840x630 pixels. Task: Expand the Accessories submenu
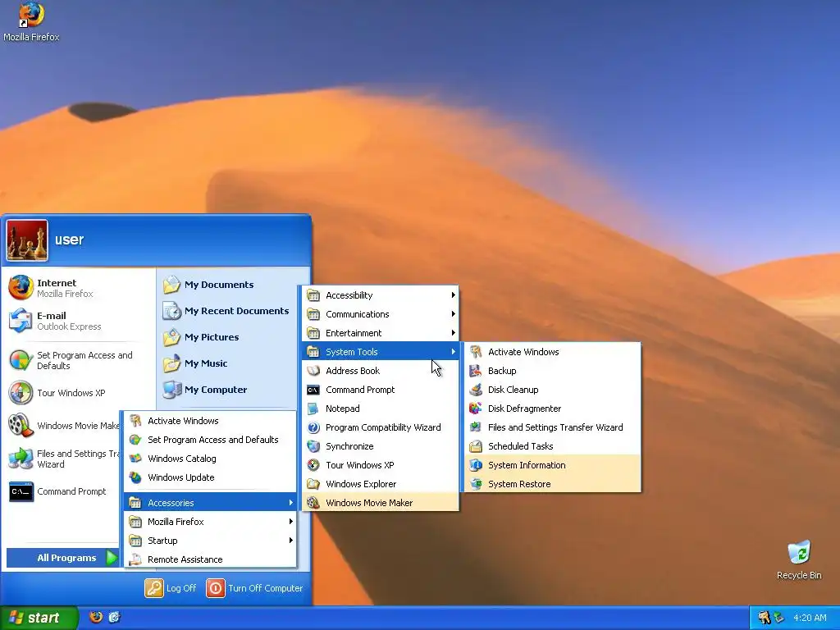[x=210, y=503]
